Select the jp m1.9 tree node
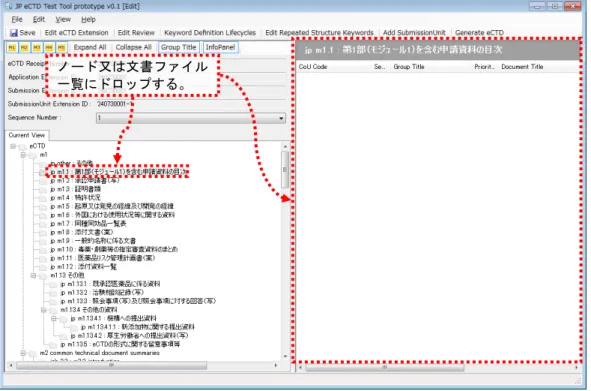 pos(93,241)
